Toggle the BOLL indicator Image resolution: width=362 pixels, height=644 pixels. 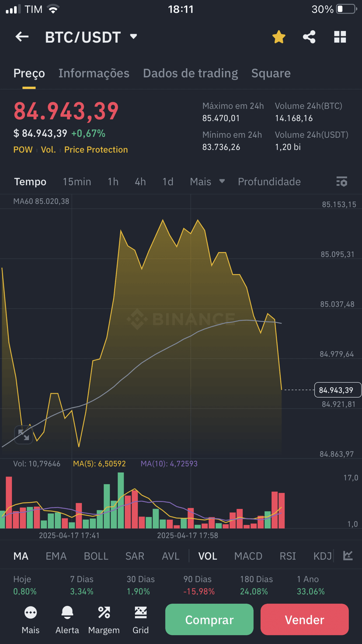(x=96, y=556)
